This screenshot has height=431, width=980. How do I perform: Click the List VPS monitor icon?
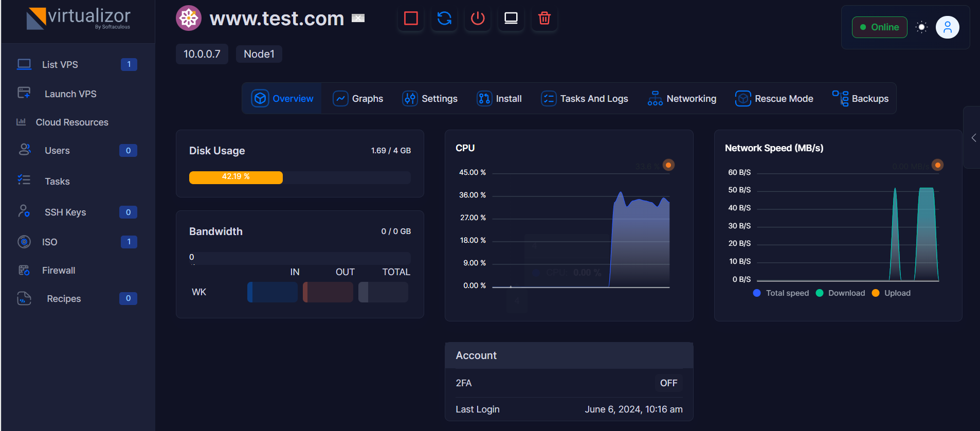pyautogui.click(x=24, y=64)
